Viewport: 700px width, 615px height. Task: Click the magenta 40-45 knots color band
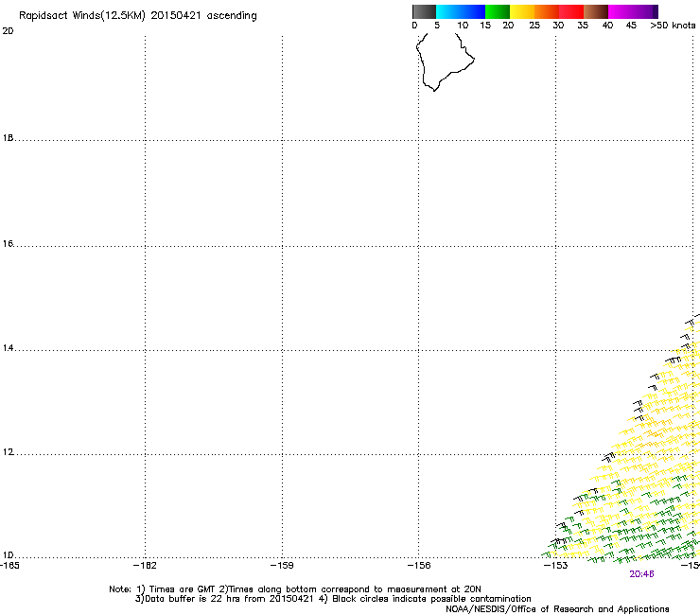tap(620, 11)
